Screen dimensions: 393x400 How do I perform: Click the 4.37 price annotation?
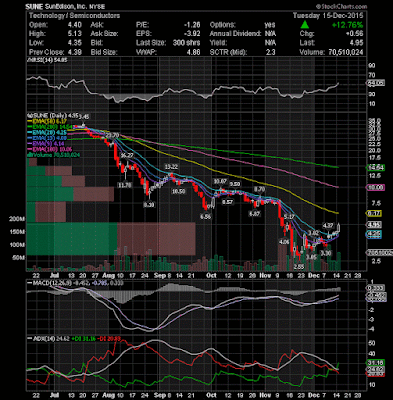pos(328,225)
